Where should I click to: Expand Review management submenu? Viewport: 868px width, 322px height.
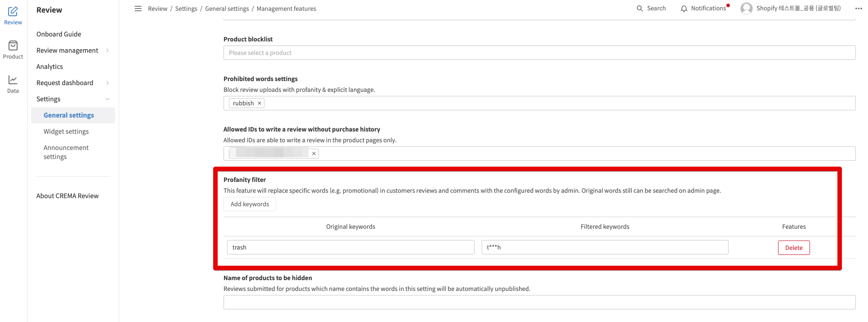click(107, 50)
